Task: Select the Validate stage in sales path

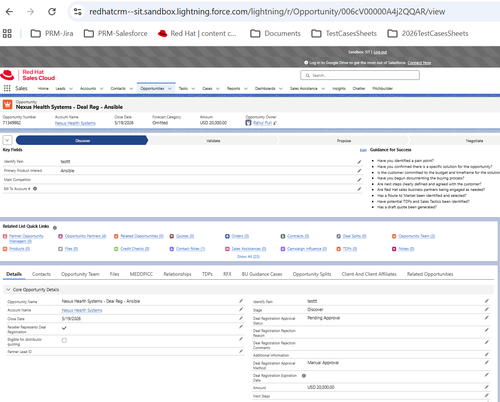Action: click(213, 141)
